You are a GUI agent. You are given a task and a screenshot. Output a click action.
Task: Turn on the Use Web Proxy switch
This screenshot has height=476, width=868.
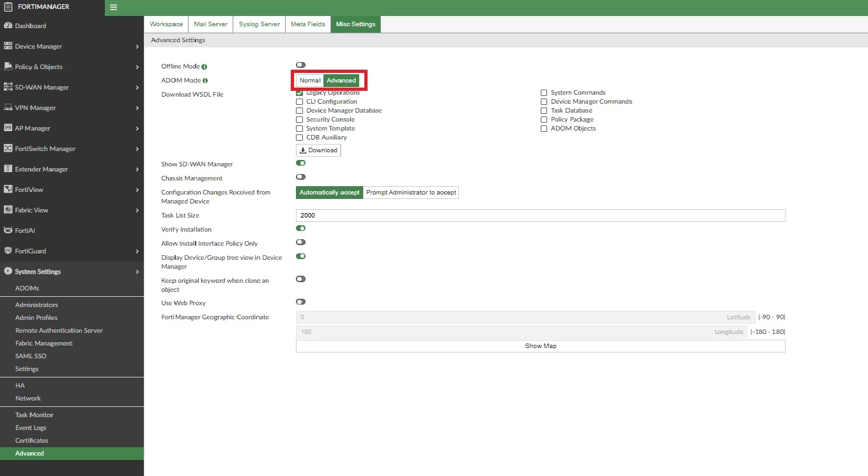coord(300,302)
